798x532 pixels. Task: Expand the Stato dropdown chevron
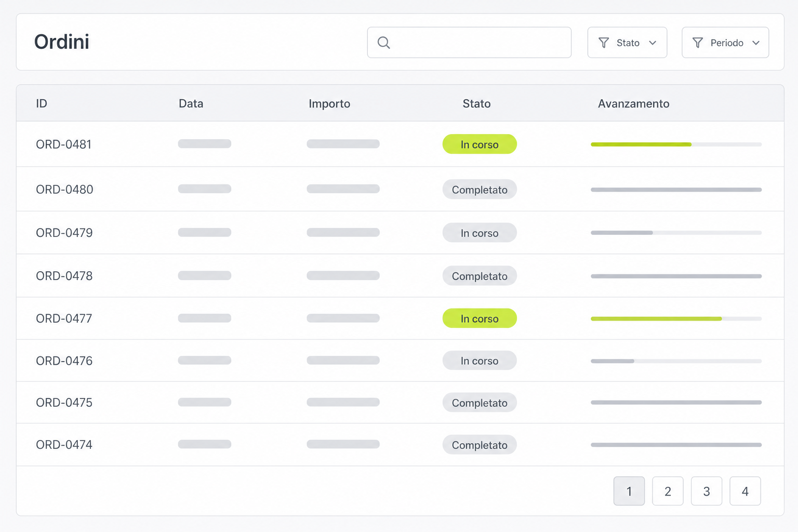[x=653, y=43]
